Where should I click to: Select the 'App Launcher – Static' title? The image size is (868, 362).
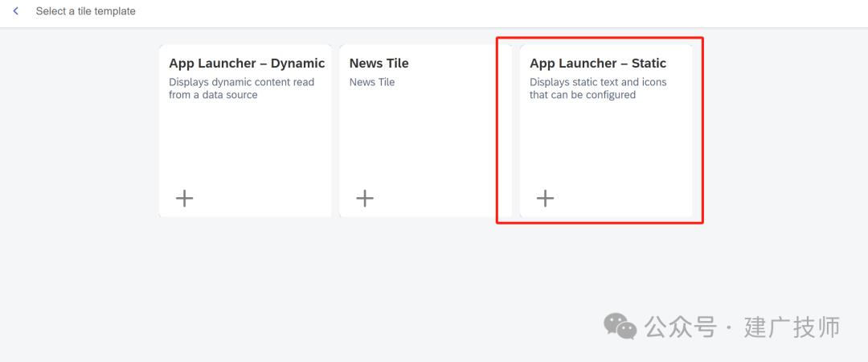pyautogui.click(x=598, y=64)
